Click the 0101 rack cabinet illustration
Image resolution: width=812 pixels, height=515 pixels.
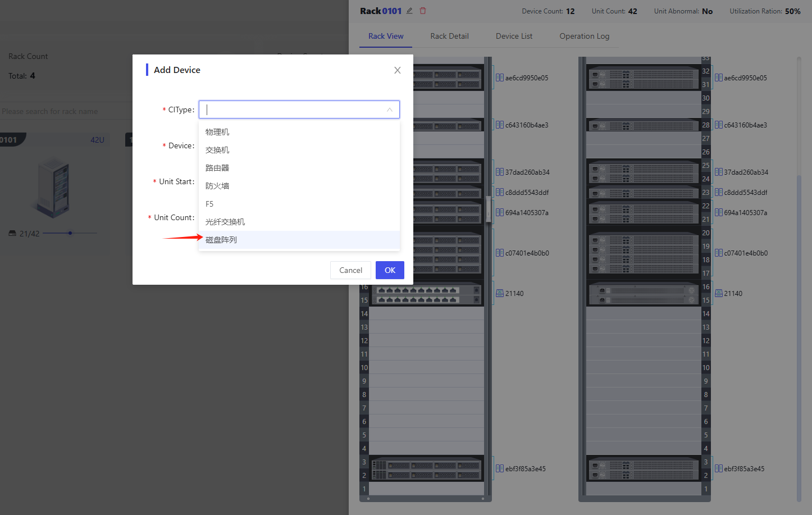tap(53, 187)
